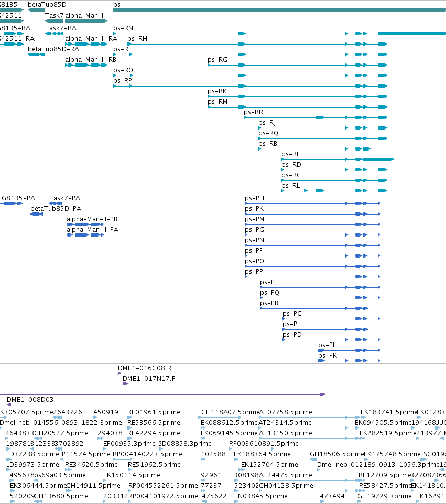This screenshot has height=504, width=446.
Task: Click the ps-RK transcript label
Action: pyautogui.click(x=217, y=91)
